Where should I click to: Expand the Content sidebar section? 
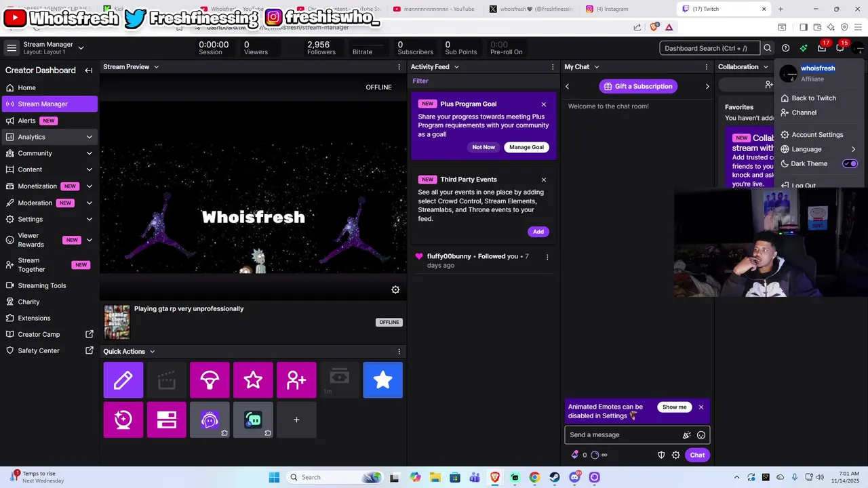[89, 169]
